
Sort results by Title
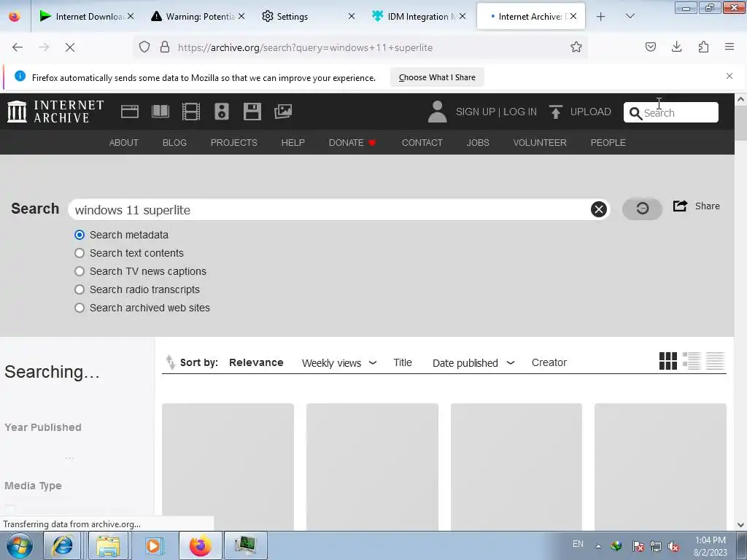(x=403, y=362)
